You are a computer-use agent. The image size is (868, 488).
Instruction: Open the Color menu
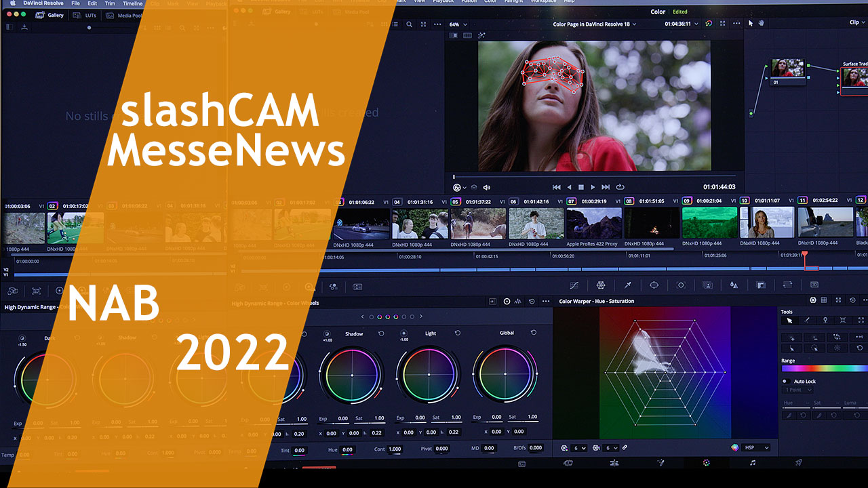pyautogui.click(x=491, y=2)
